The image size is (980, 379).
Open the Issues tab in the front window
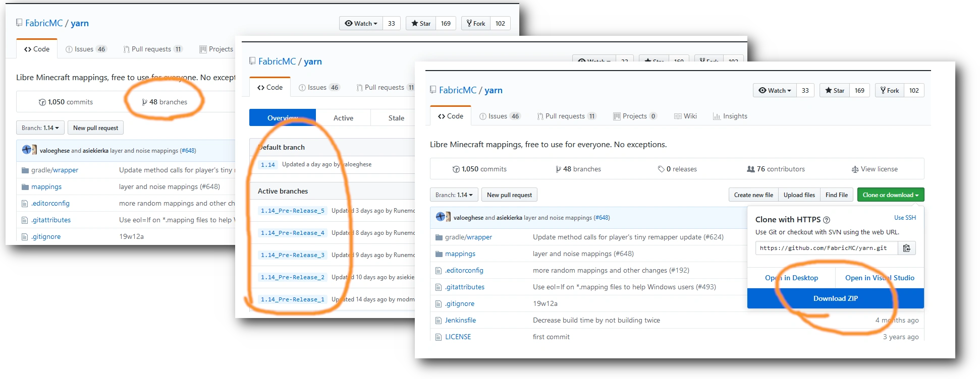tap(499, 116)
